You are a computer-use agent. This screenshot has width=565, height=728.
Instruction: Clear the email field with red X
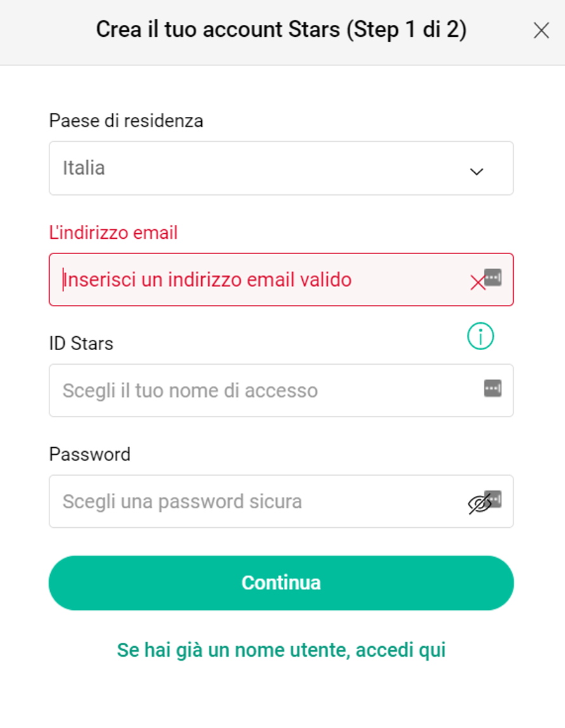(x=477, y=283)
